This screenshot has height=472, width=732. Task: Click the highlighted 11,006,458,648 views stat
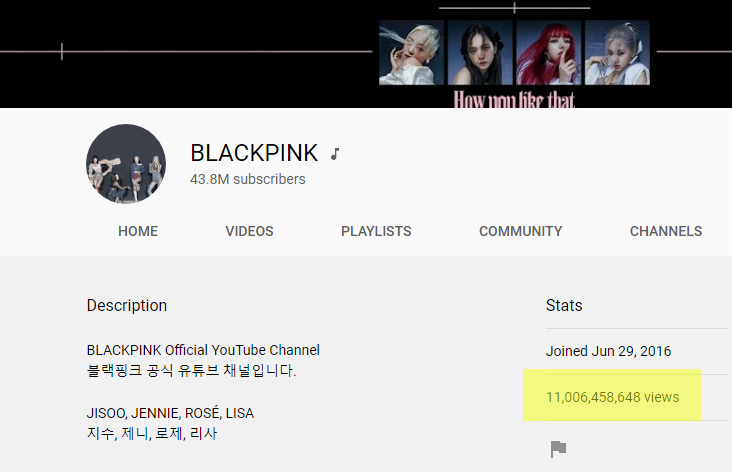612,397
